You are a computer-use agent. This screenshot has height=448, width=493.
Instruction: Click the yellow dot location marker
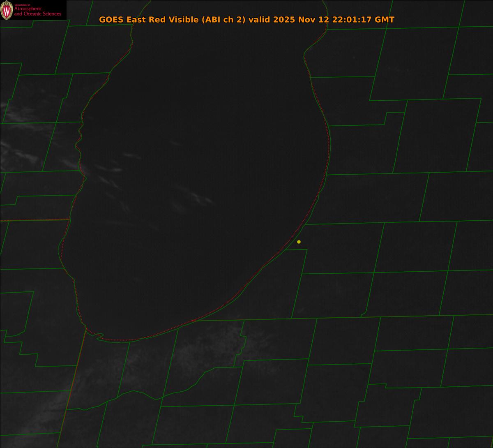tap(299, 242)
